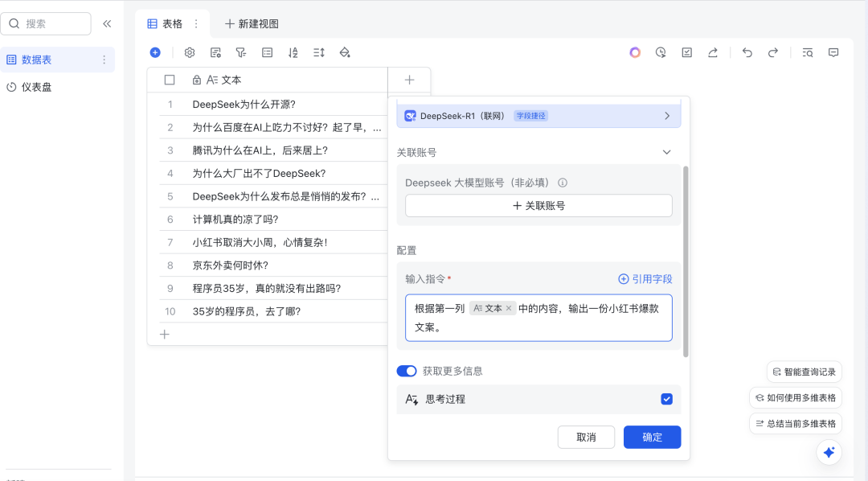Tick the select-all header checkbox

[170, 80]
